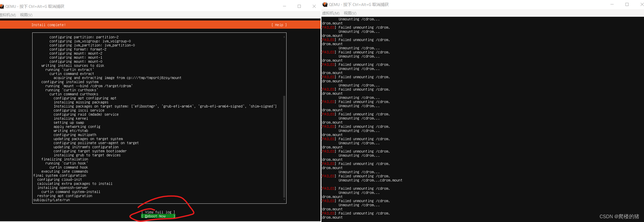Click the 'Installing packages on target system' line

[165, 106]
